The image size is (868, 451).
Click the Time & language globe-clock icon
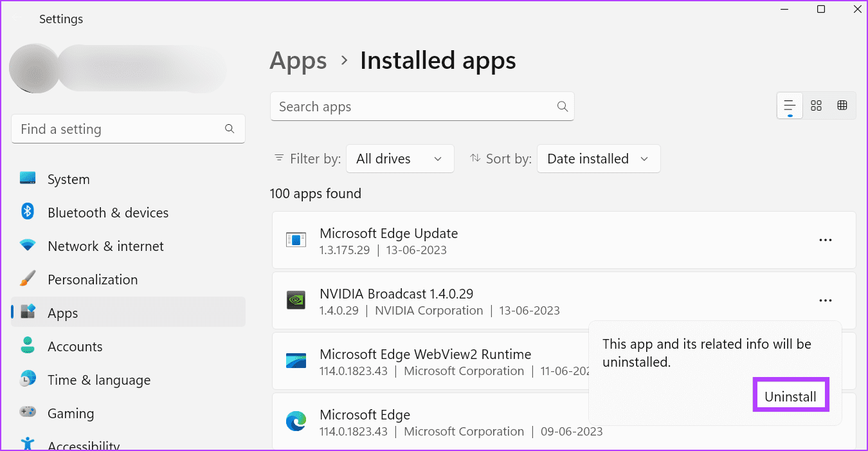pyautogui.click(x=28, y=378)
